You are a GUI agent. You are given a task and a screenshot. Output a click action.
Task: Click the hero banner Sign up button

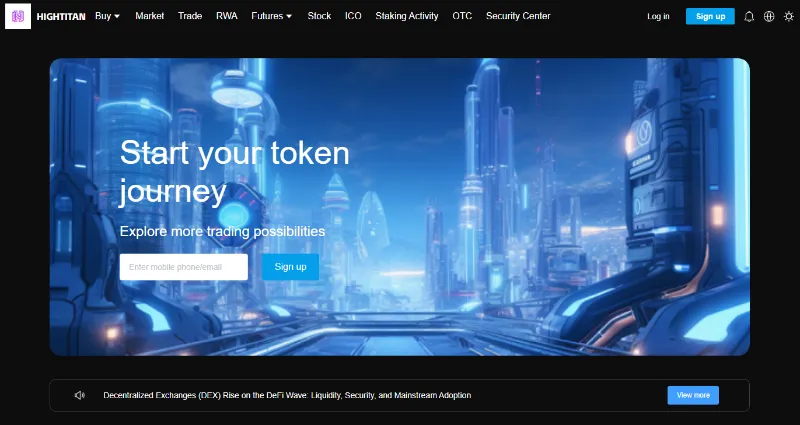click(x=290, y=267)
